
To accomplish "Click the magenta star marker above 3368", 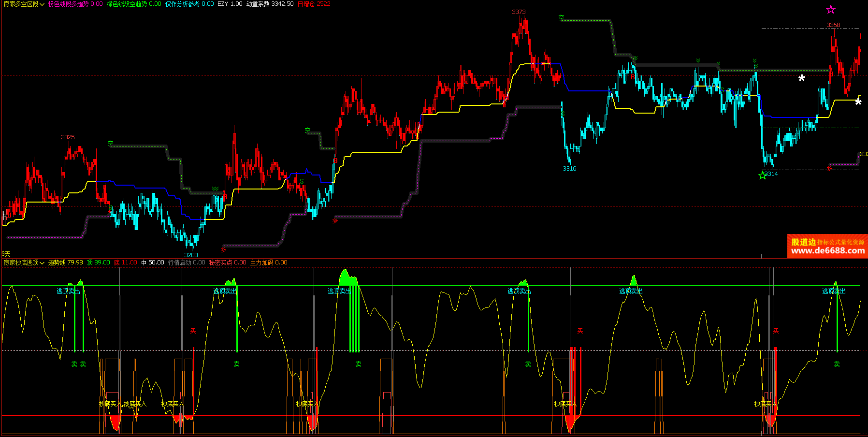I will pos(830,10).
